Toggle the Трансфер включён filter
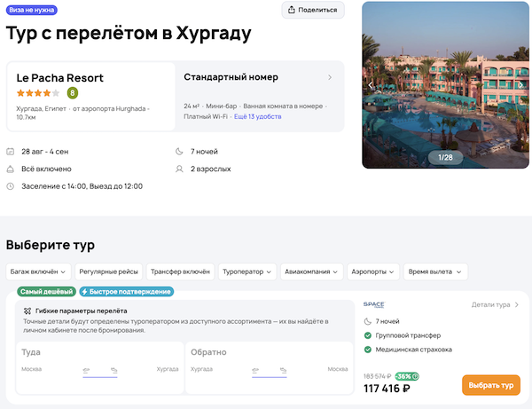Image resolution: width=532 pixels, height=409 pixels. pos(178,271)
